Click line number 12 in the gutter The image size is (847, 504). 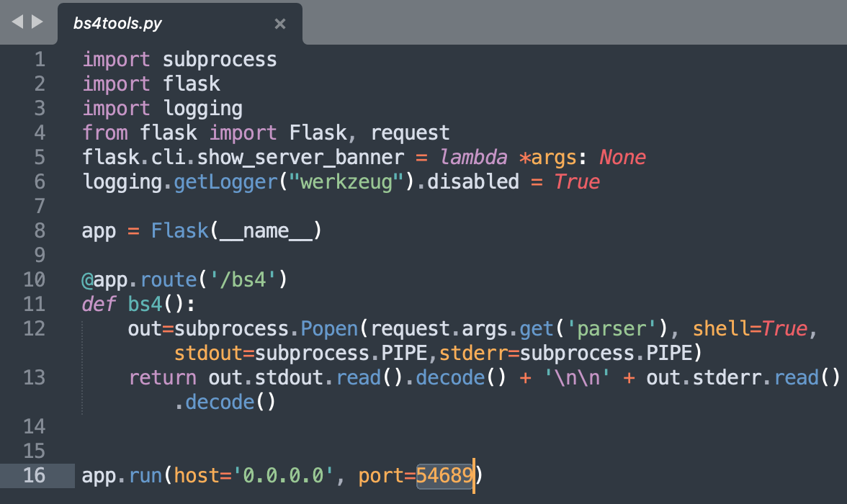click(x=34, y=328)
